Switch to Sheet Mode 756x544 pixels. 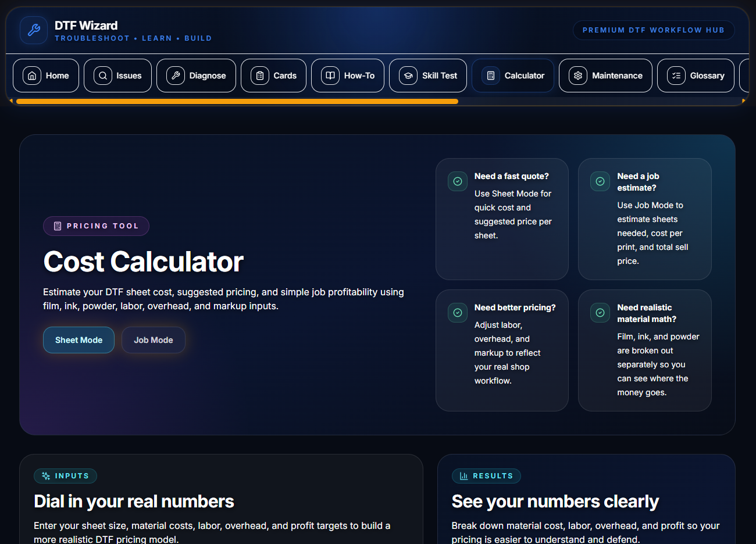click(x=79, y=340)
